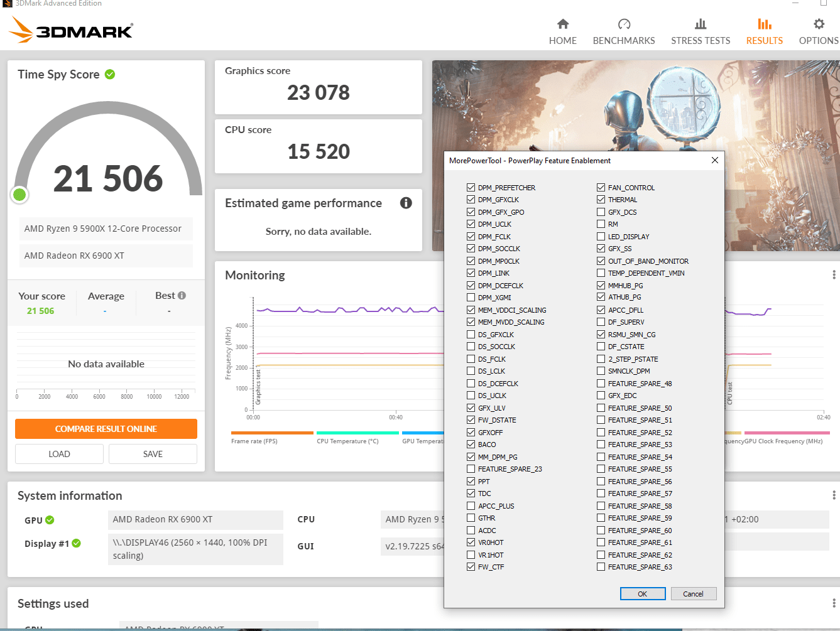Open OPTIONS gear icon

point(819,24)
